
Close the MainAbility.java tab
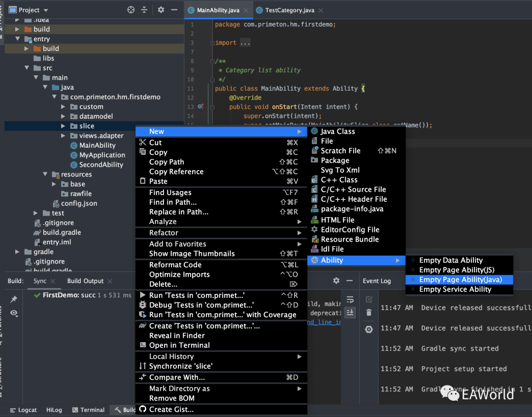tap(246, 10)
